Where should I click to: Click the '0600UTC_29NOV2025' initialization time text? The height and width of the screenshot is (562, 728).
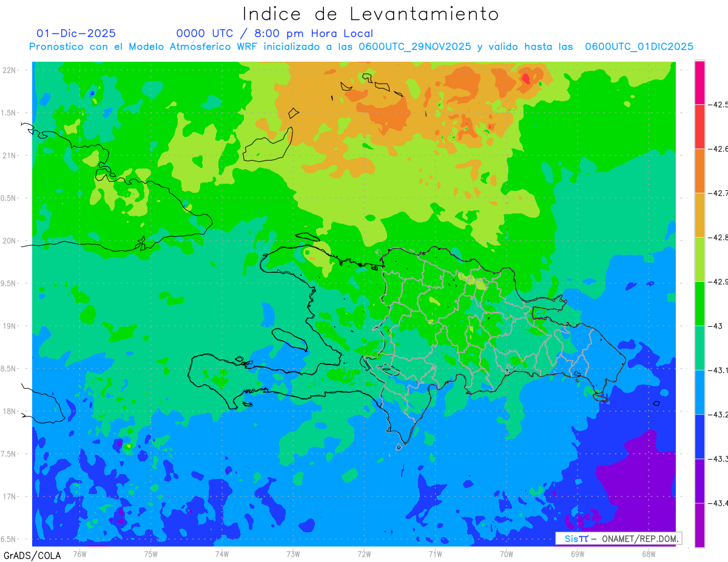(x=414, y=47)
